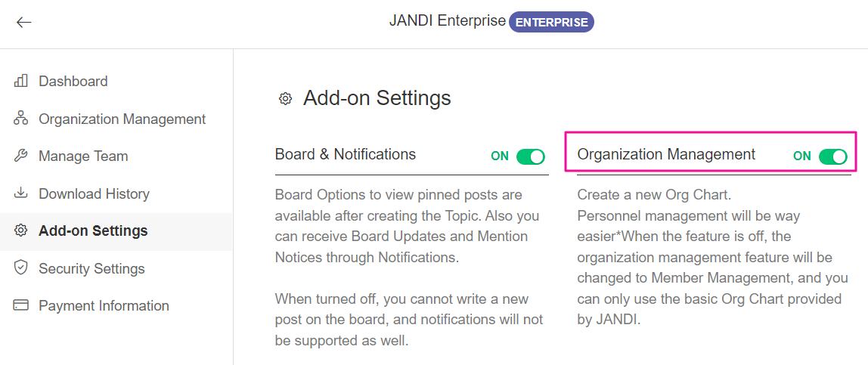Click the gear icon beside the page heading
868x365 pixels.
(285, 98)
